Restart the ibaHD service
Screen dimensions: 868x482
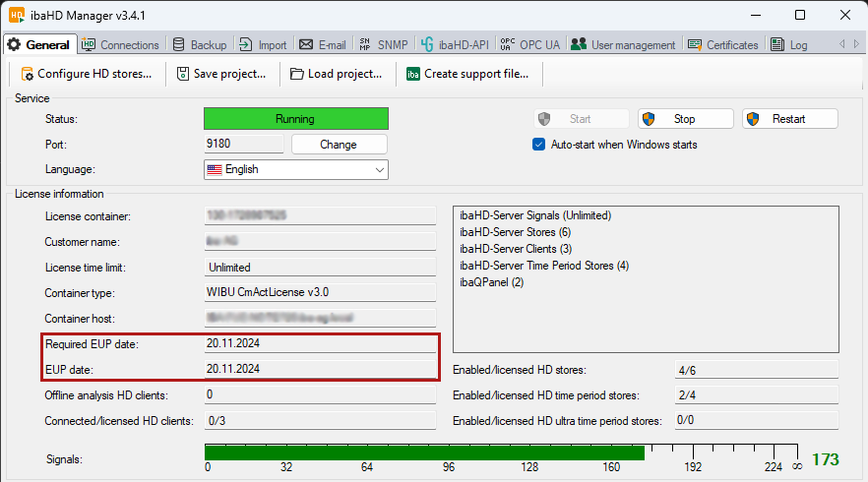tap(790, 119)
